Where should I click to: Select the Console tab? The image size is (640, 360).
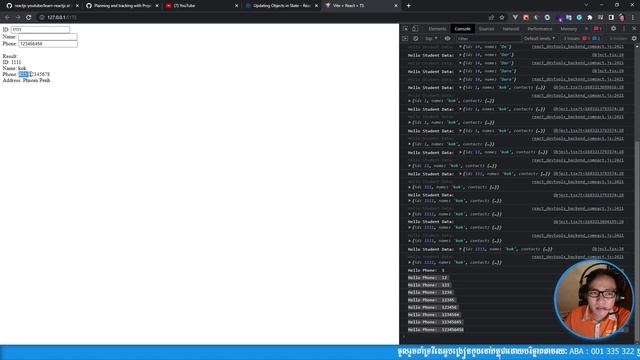tap(462, 29)
